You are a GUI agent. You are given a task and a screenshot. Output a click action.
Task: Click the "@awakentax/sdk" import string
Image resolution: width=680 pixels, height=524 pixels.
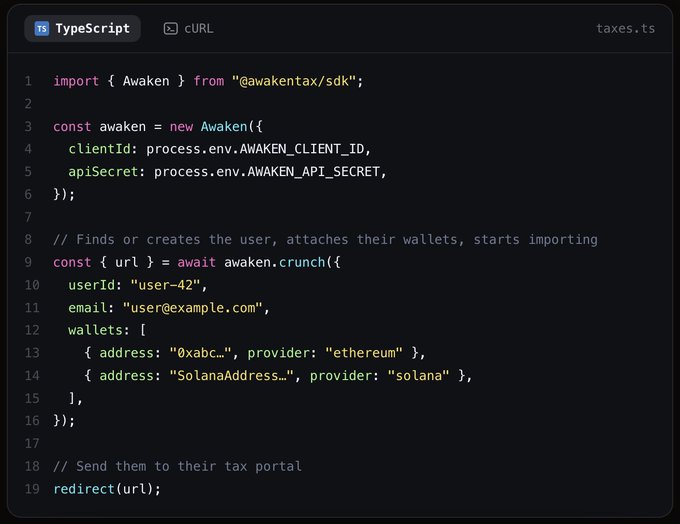294,81
